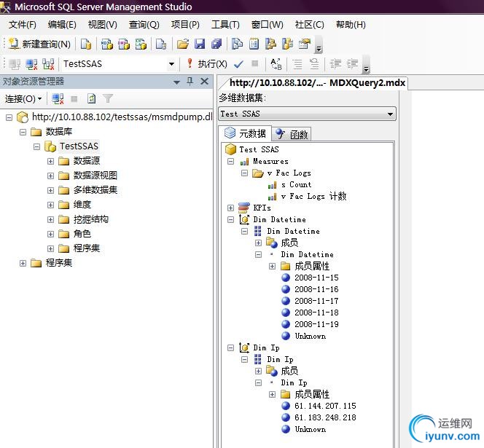The image size is (484, 448).
Task: Toggle the Object Explorer toolbar icon
Action: 270,44
